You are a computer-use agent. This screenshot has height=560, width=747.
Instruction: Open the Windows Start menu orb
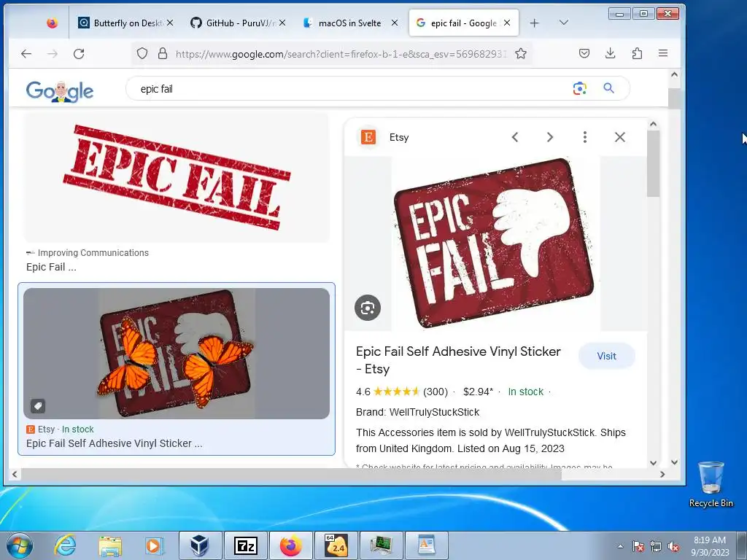click(x=20, y=545)
